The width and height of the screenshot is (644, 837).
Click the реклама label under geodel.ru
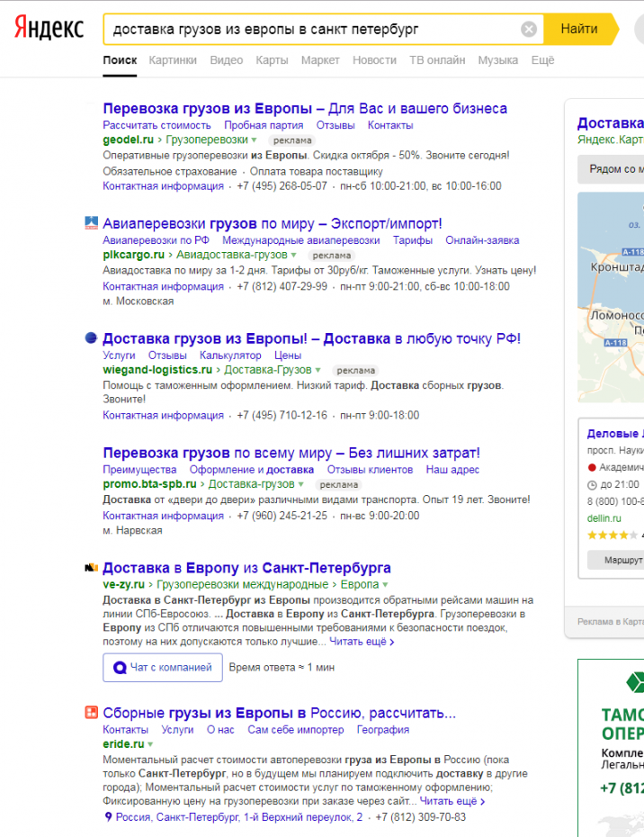tap(292, 140)
